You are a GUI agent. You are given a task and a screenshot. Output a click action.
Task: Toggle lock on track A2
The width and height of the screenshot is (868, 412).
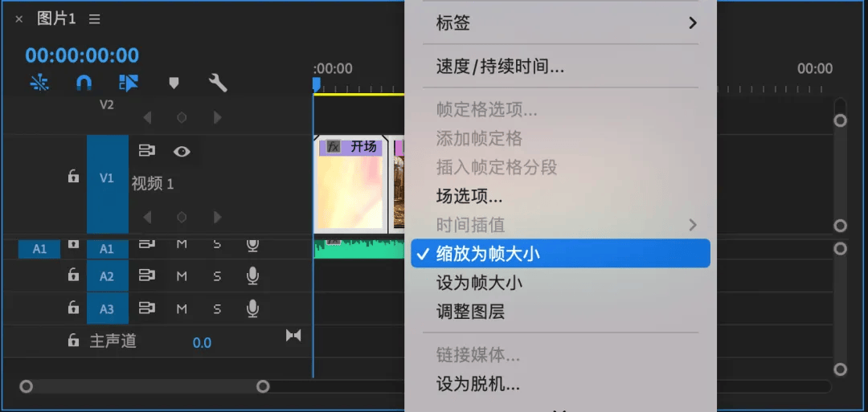pyautogui.click(x=73, y=275)
